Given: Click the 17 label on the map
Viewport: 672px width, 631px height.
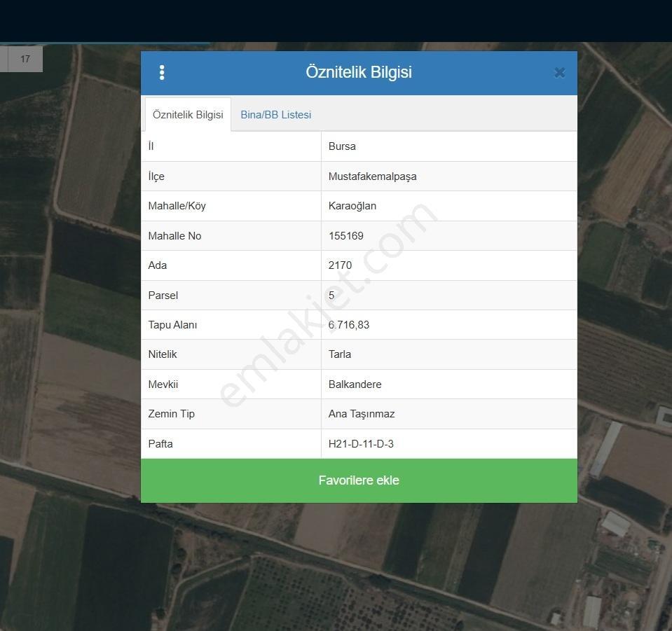Looking at the screenshot, I should tap(25, 59).
